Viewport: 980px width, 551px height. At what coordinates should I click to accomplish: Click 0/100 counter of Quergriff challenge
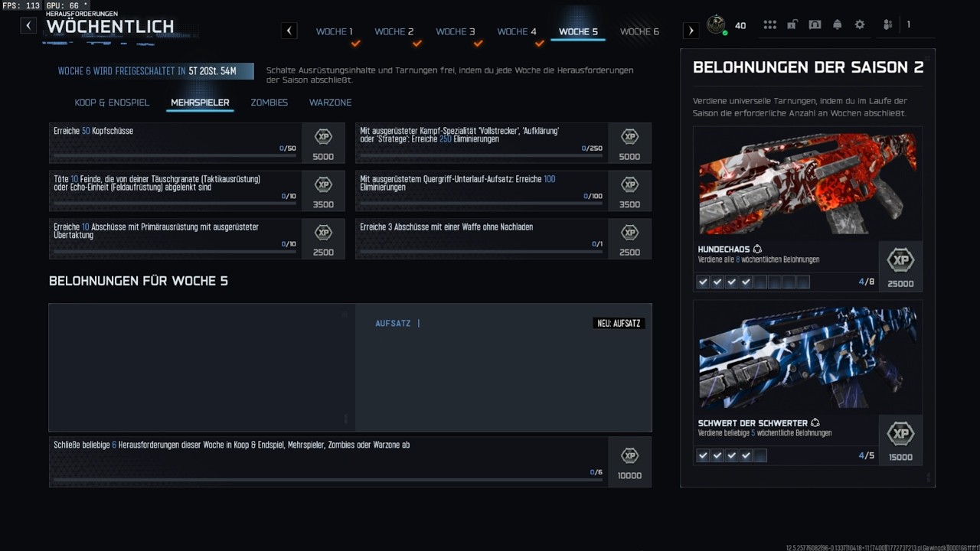[x=593, y=197]
